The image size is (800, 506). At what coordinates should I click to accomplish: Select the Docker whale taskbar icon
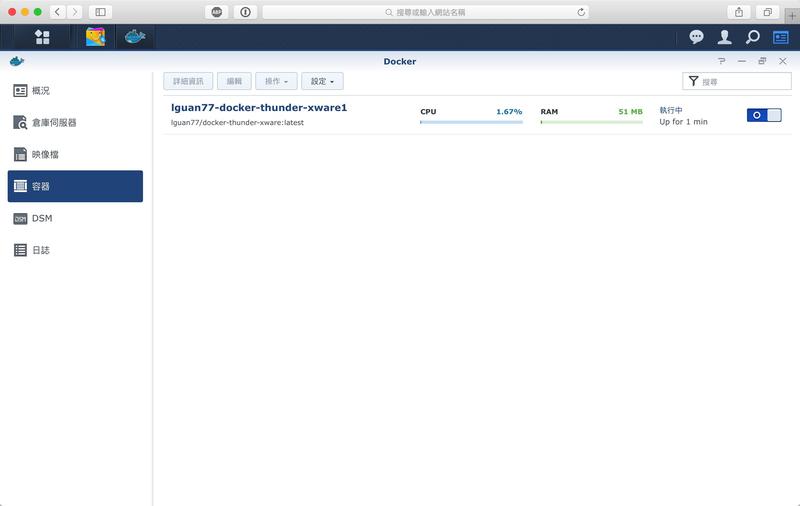135,37
